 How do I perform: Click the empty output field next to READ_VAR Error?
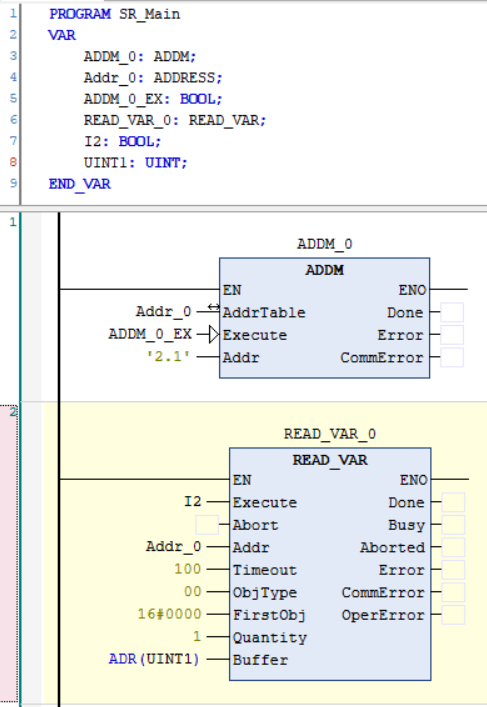[x=453, y=570]
